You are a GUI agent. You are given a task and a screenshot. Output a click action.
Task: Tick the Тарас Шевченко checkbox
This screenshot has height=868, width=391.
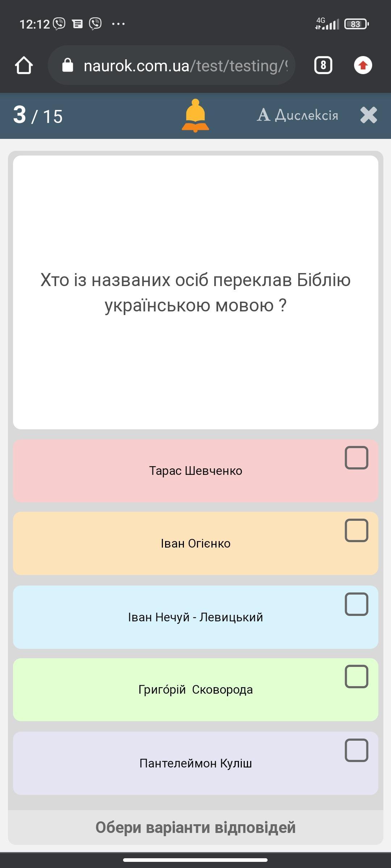coord(357,458)
